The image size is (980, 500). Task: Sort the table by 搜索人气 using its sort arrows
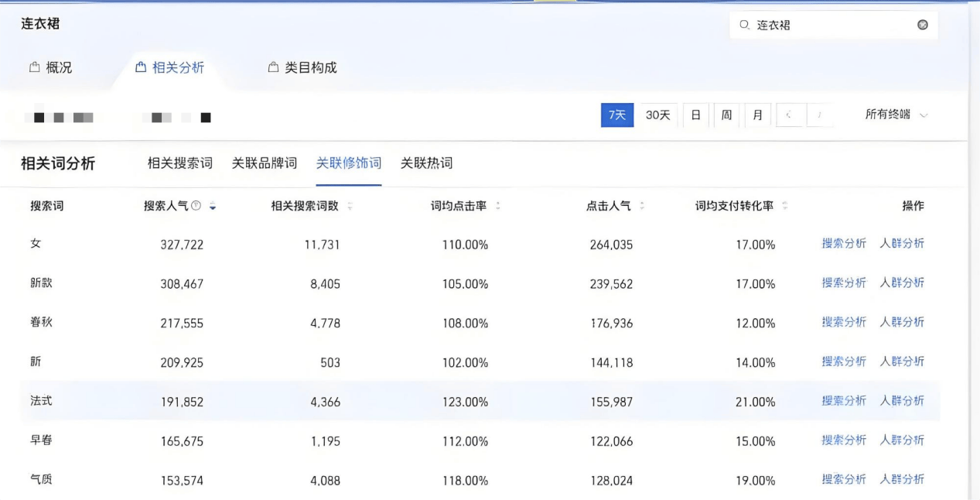tap(212, 206)
